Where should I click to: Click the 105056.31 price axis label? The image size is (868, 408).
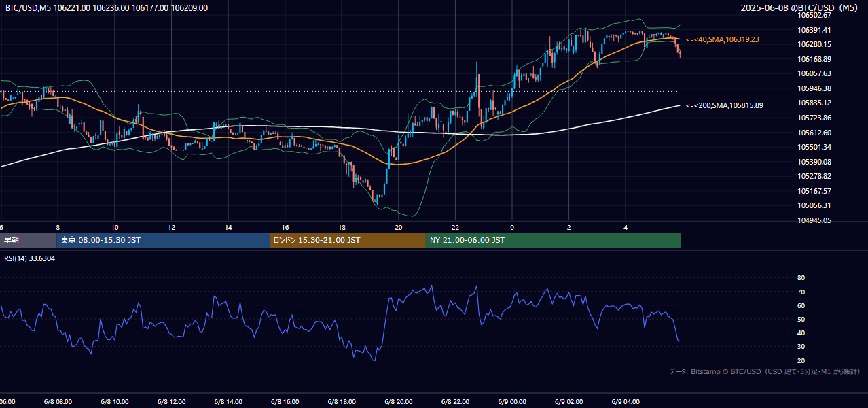[815, 205]
